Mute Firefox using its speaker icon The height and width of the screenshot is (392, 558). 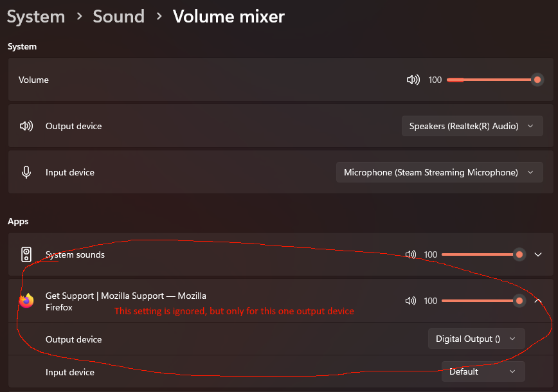coord(411,301)
